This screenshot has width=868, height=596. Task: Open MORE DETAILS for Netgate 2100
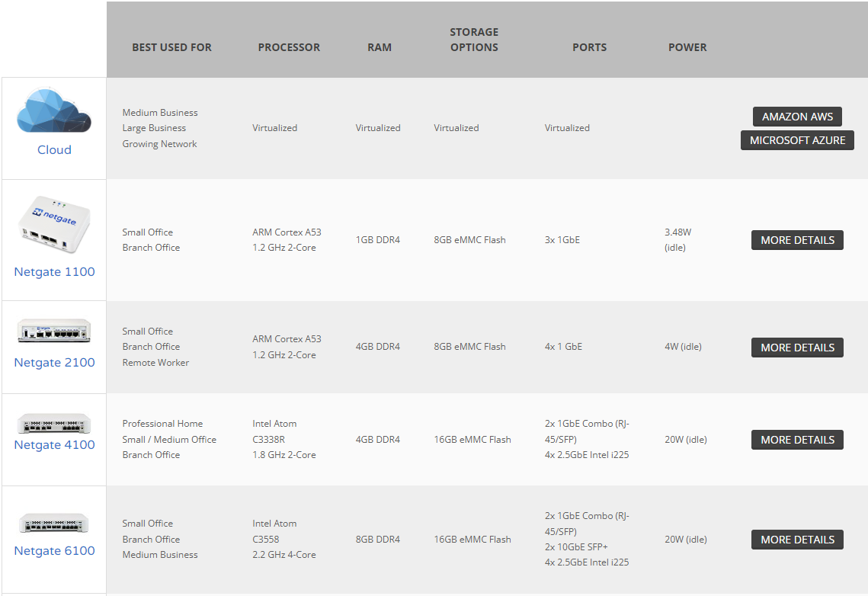(x=797, y=347)
